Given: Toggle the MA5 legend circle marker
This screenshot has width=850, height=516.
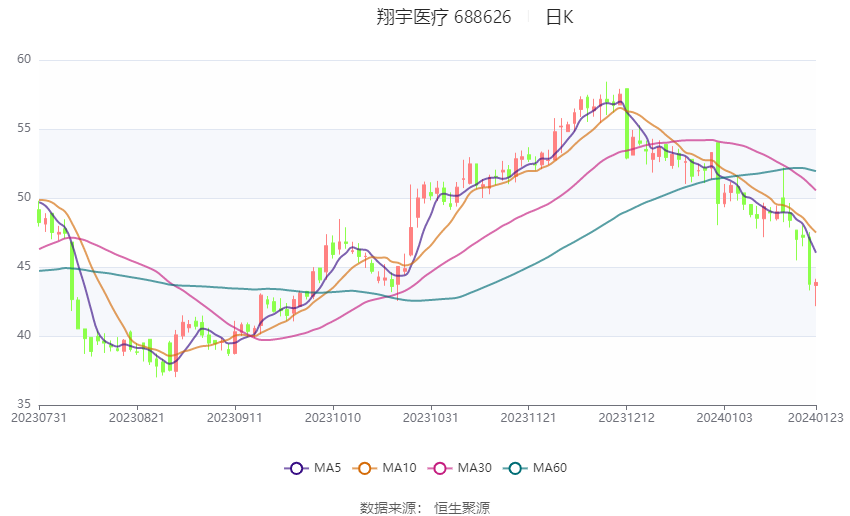Looking at the screenshot, I should (x=296, y=468).
